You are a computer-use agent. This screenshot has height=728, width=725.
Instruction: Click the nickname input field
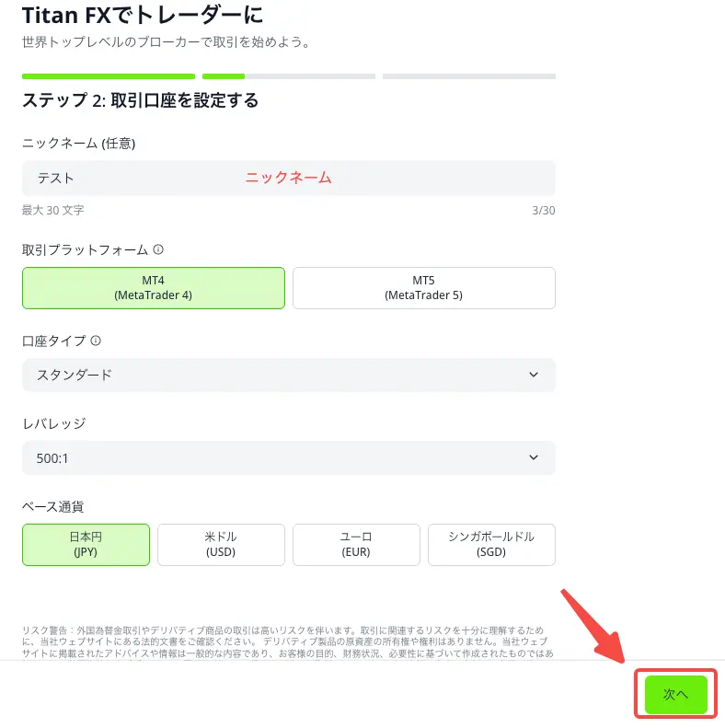(x=289, y=179)
